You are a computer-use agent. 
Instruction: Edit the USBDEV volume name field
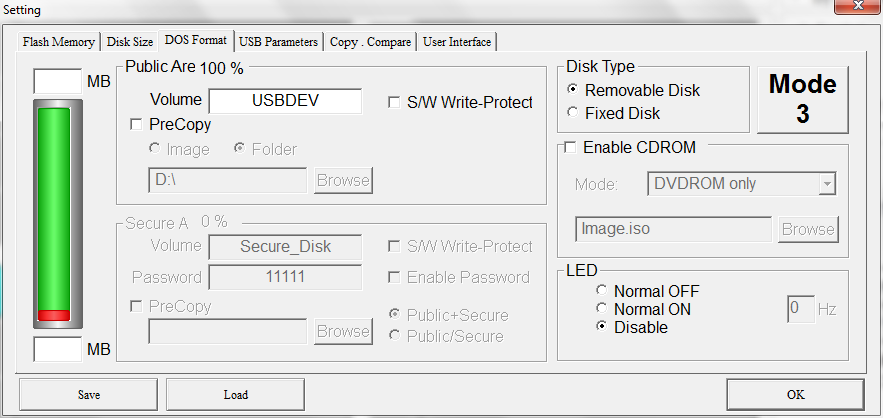click(285, 101)
